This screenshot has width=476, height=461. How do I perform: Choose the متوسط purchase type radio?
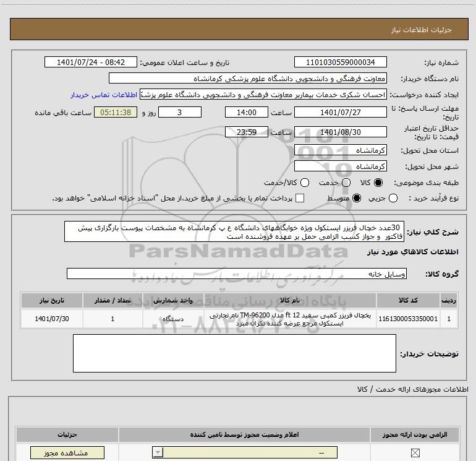[x=357, y=198]
